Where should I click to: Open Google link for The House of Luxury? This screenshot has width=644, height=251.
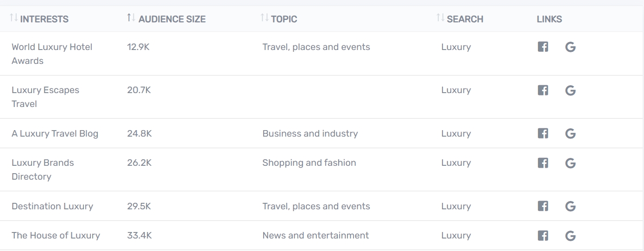coord(570,236)
